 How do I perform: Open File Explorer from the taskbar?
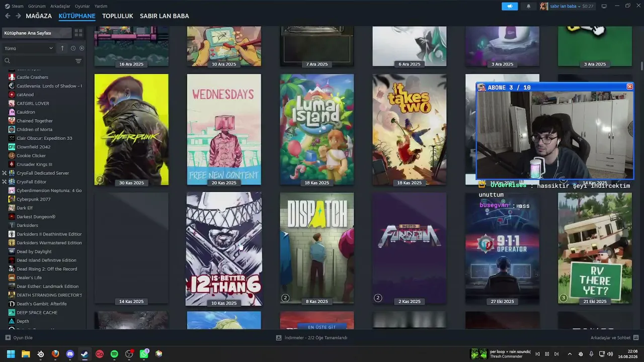click(x=26, y=354)
